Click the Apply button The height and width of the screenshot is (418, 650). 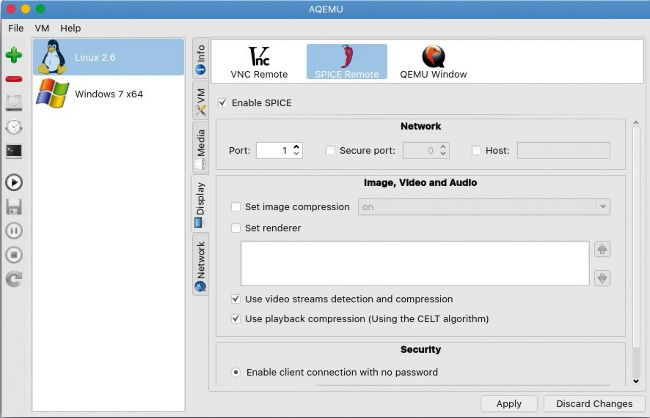point(509,403)
